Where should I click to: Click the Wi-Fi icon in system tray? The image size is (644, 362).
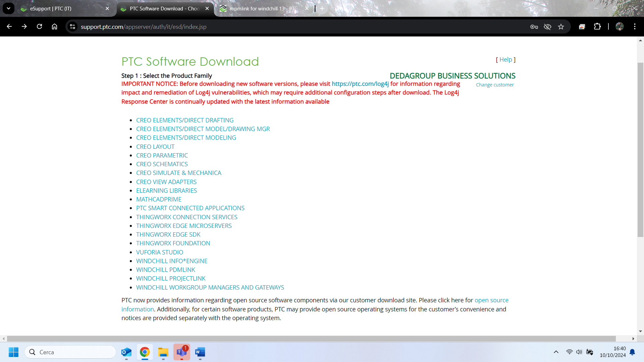click(570, 352)
